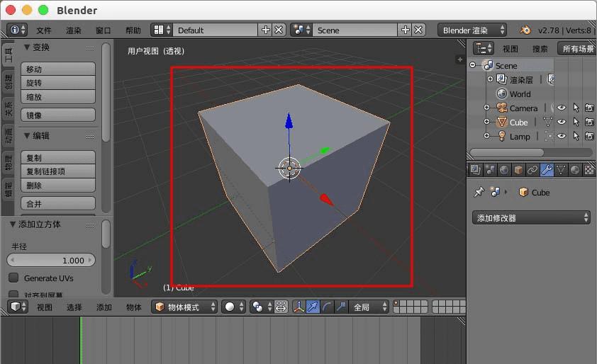Open the 渲染 menu in top bar
Screen dimensions: 597x364
coord(74,30)
